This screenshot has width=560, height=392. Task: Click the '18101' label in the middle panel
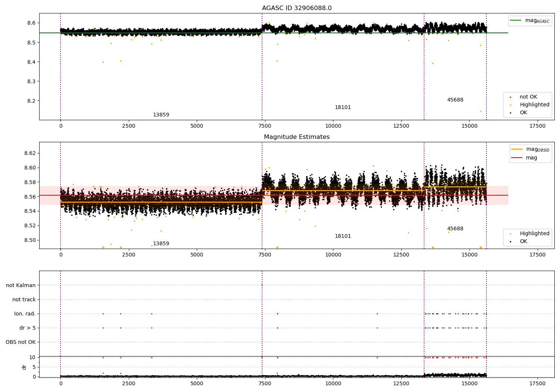[343, 236]
